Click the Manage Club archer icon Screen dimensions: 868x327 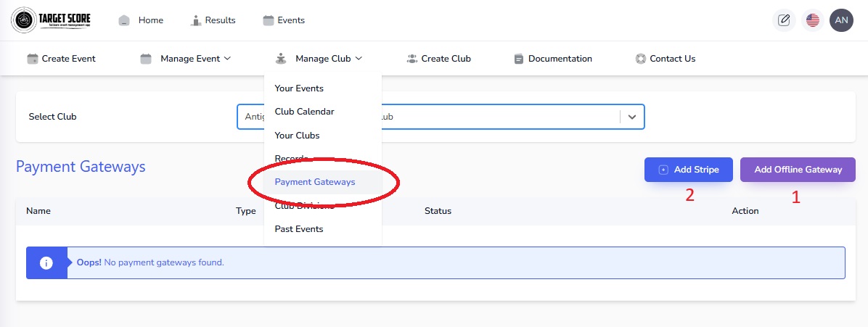pos(281,59)
